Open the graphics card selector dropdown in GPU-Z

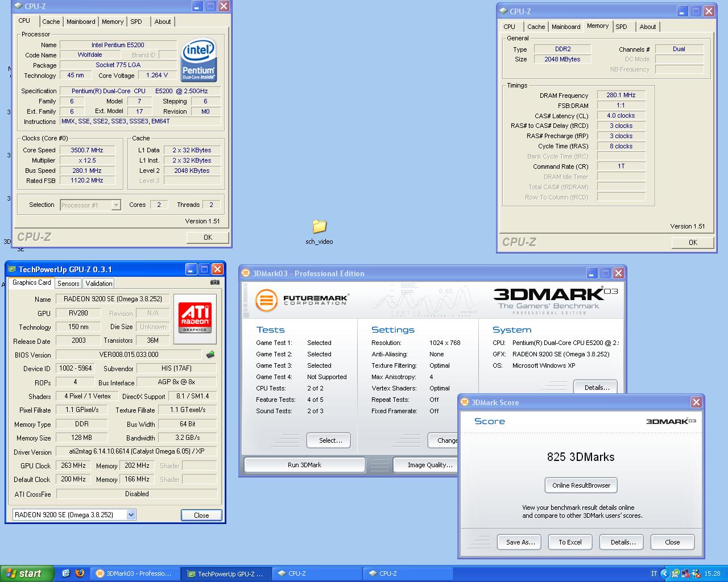tap(131, 515)
